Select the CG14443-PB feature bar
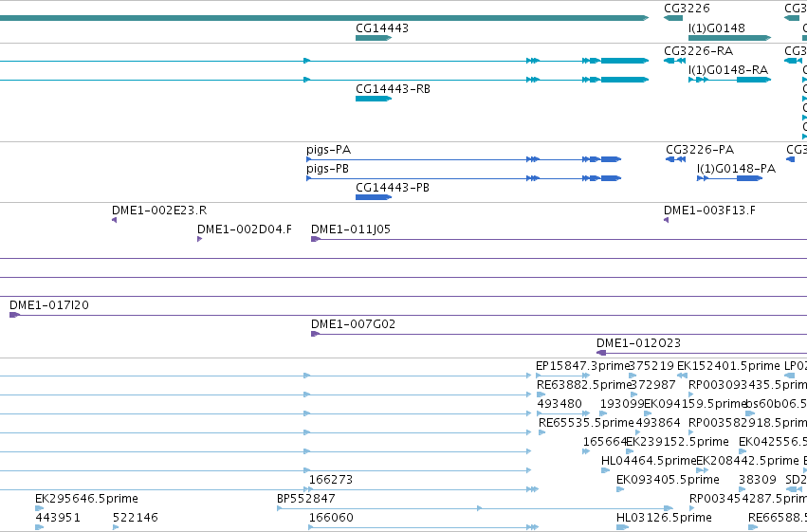Image resolution: width=807 pixels, height=532 pixels. pyautogui.click(x=374, y=197)
